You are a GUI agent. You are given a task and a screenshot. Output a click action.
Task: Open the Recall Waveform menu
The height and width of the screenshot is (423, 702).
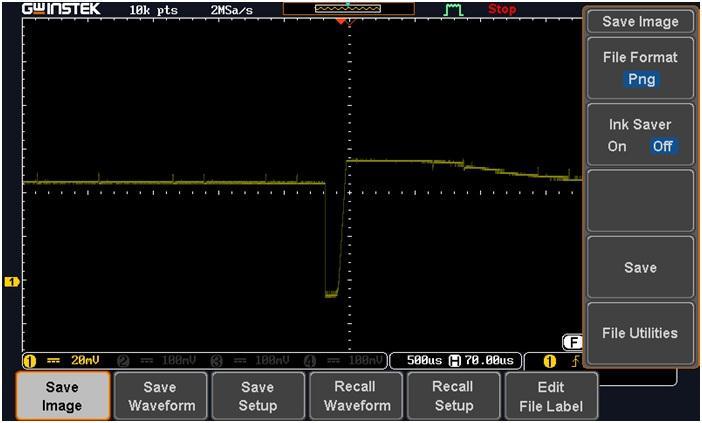[357, 396]
